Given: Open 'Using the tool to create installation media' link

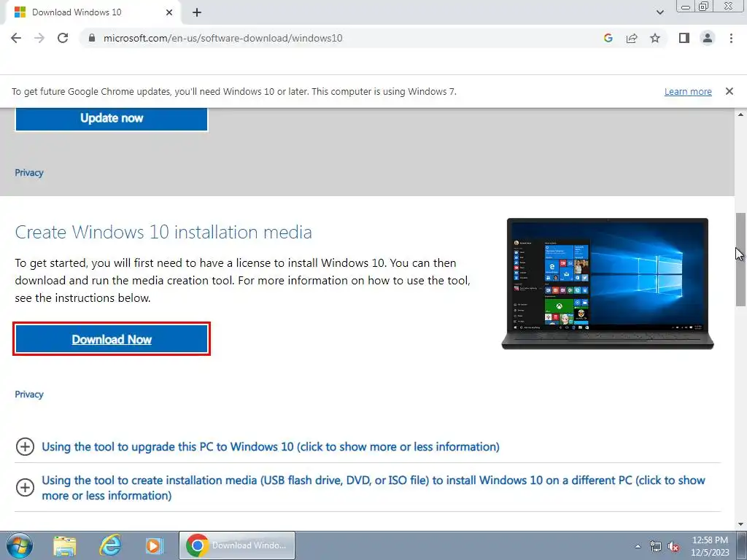Looking at the screenshot, I should [373, 488].
